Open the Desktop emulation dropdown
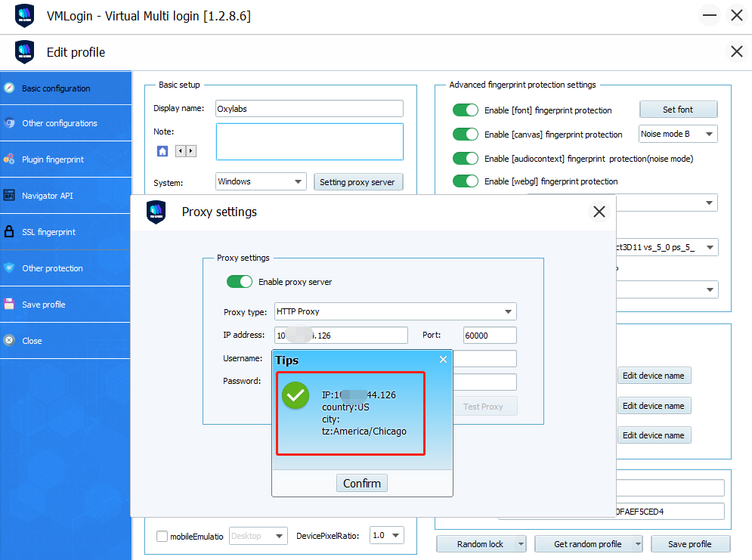 [258, 536]
